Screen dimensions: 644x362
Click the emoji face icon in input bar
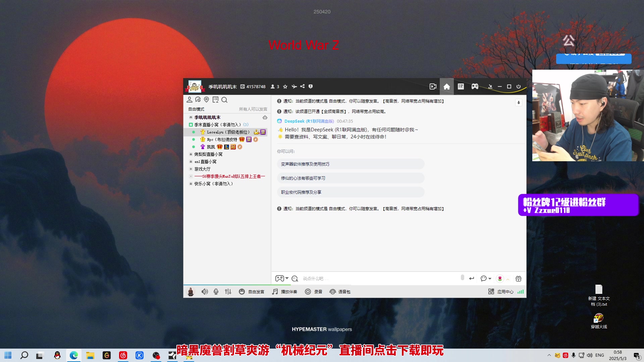coord(295,279)
